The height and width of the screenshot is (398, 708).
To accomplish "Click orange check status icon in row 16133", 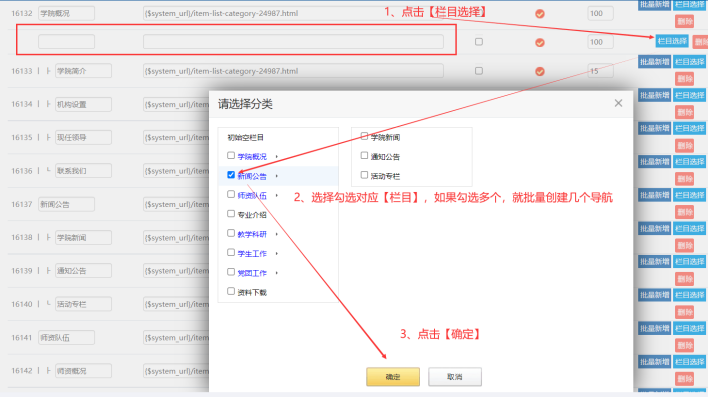I will coord(540,71).
